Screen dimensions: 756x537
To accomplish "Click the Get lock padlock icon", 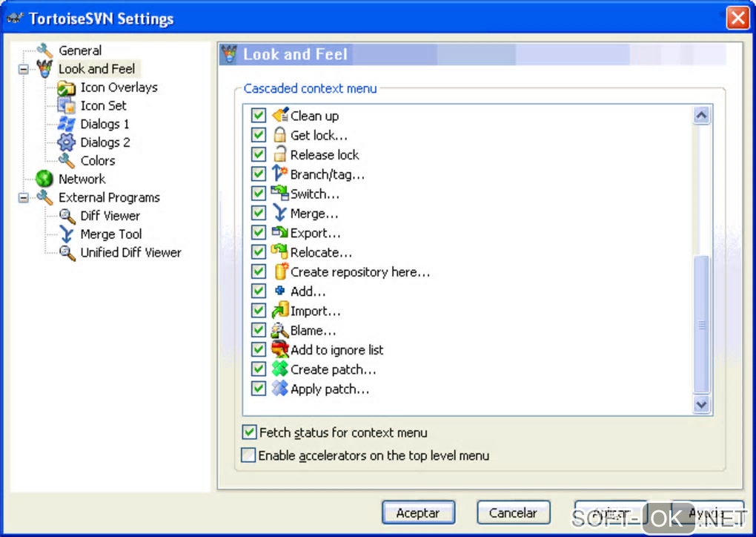I will (x=280, y=134).
